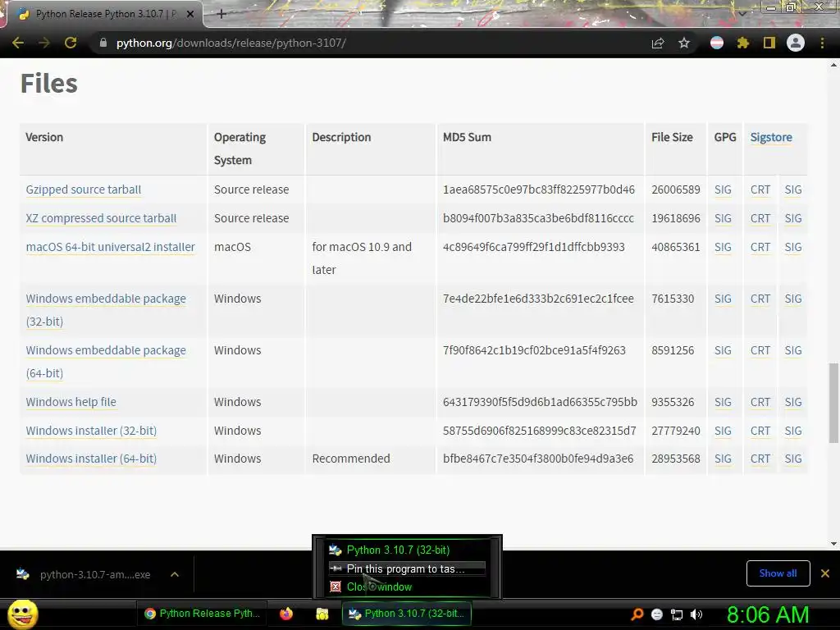Open GPG SIG for Gzipped source tarball

click(x=723, y=189)
